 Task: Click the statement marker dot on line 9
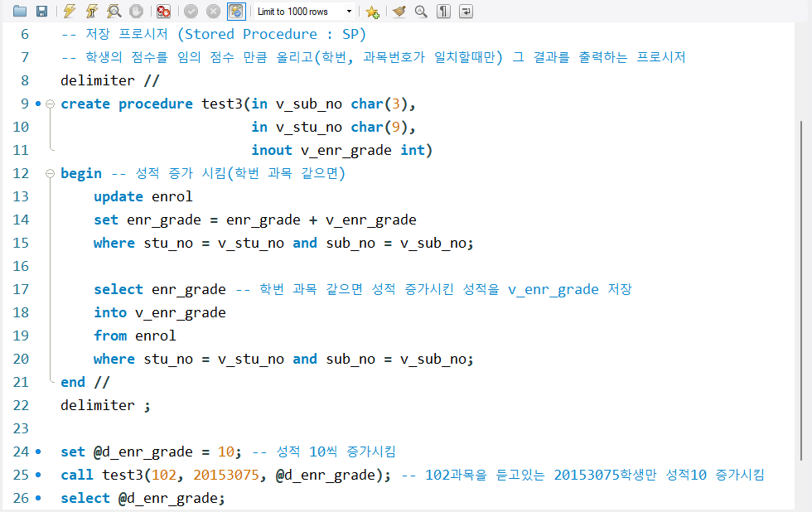tap(38, 104)
